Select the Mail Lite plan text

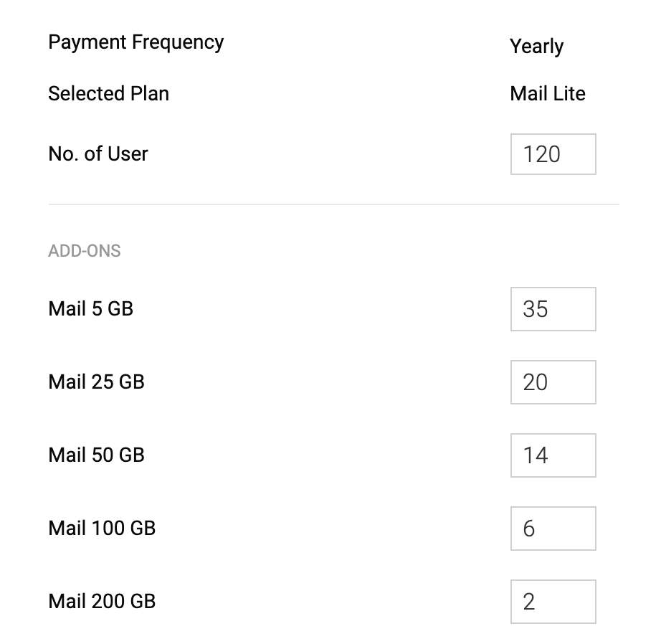point(548,93)
